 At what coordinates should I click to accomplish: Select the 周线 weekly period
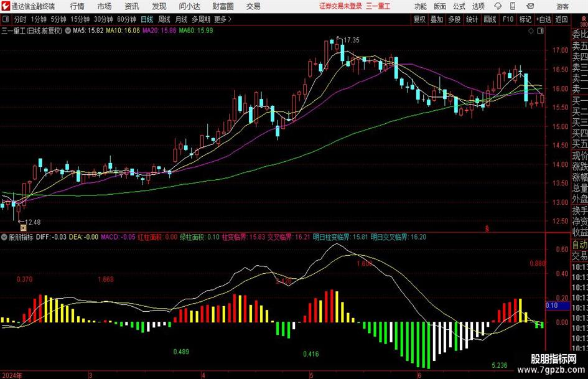pos(164,19)
